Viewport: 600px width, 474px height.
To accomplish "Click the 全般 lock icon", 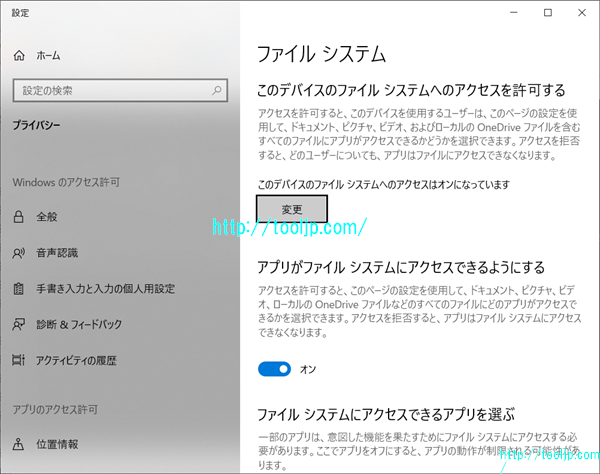I will (x=18, y=217).
